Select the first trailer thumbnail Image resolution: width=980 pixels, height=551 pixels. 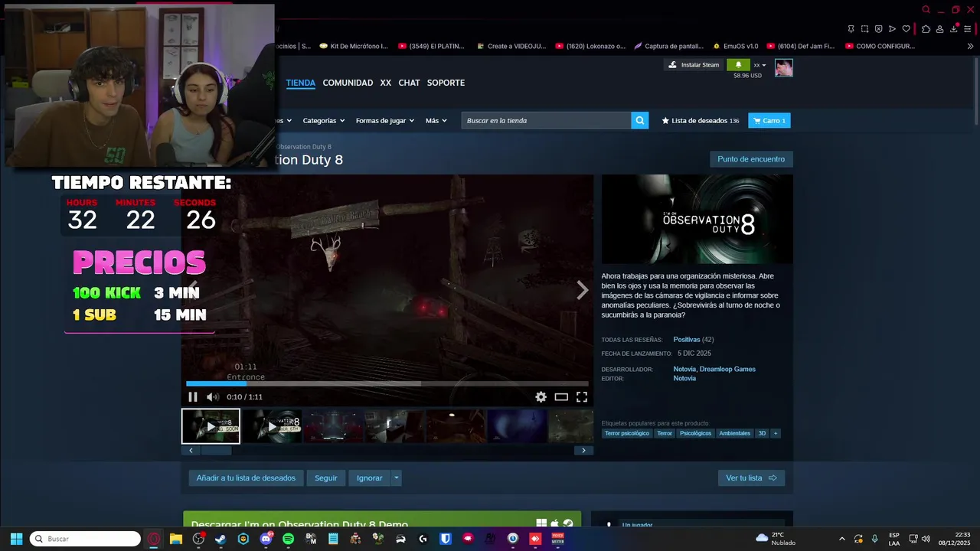[211, 426]
